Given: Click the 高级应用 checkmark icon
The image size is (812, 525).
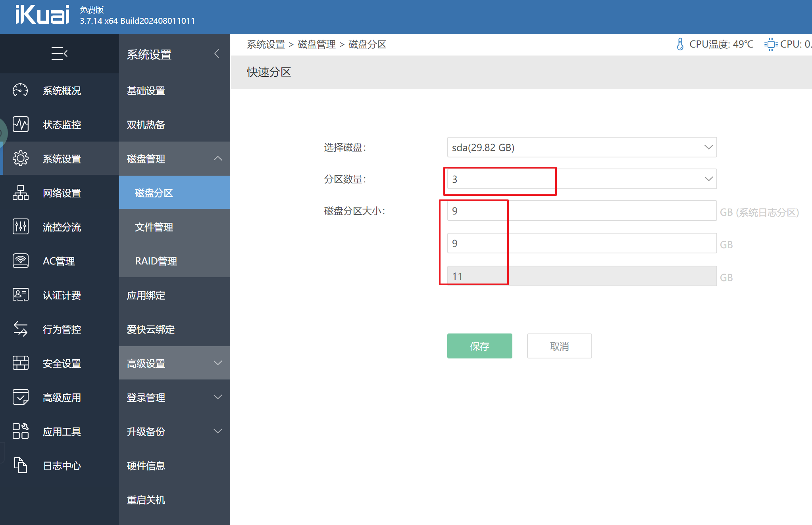Looking at the screenshot, I should pyautogui.click(x=20, y=397).
